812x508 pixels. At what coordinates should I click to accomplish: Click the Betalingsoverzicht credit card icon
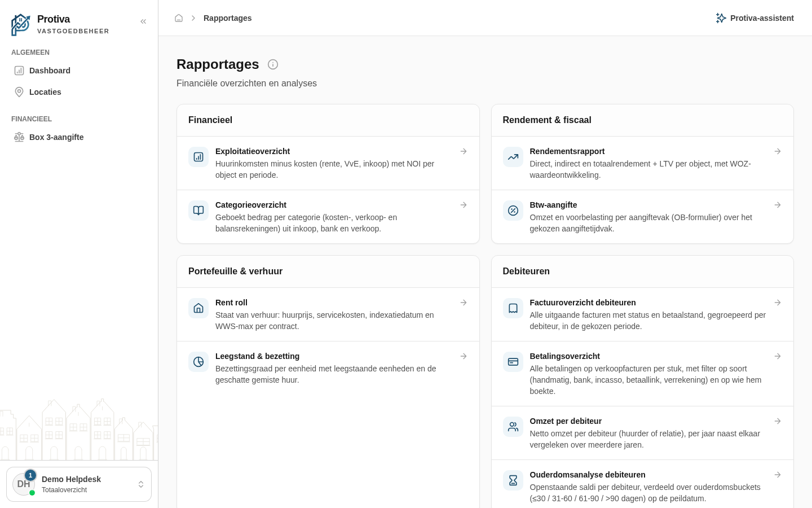coord(513,362)
